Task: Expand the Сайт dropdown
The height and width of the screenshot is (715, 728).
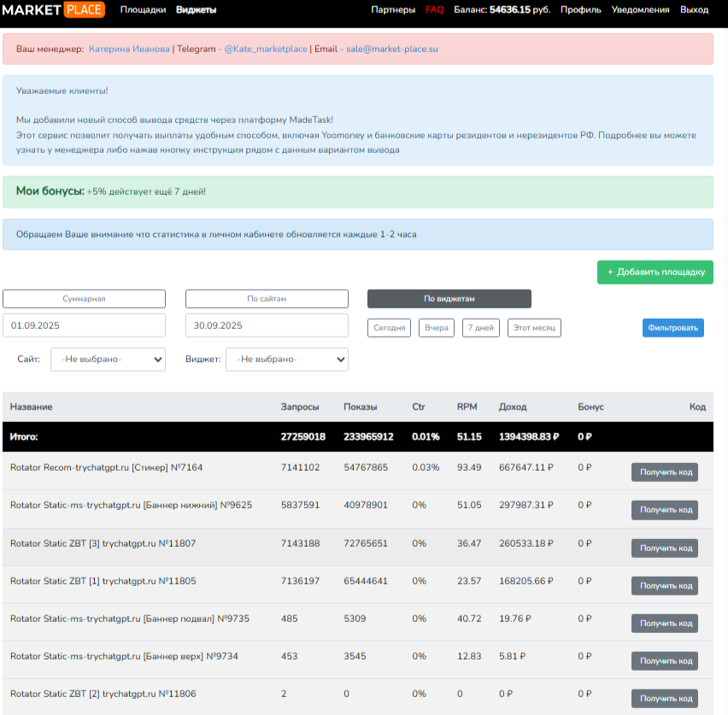Action: (x=108, y=360)
